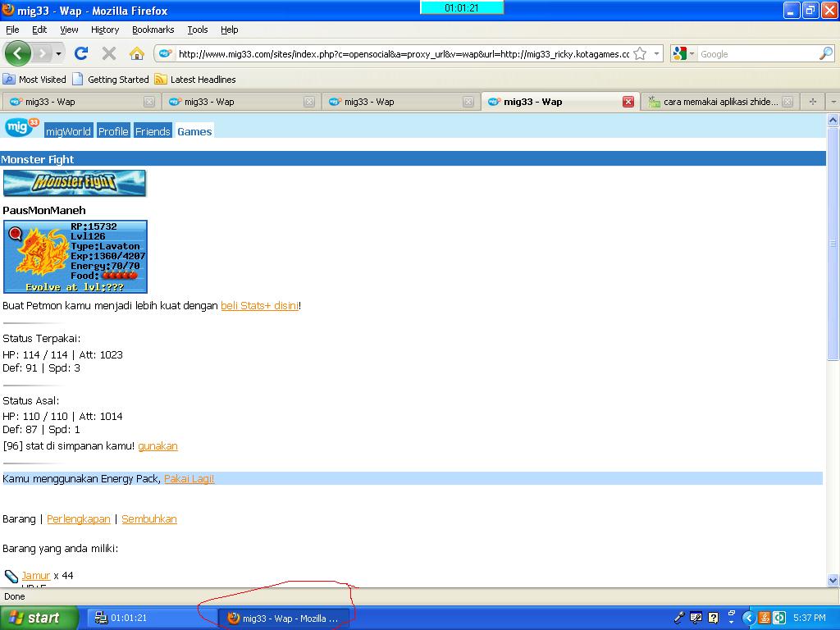Open the Profile page tab
This screenshot has height=630, width=840.
tap(113, 131)
